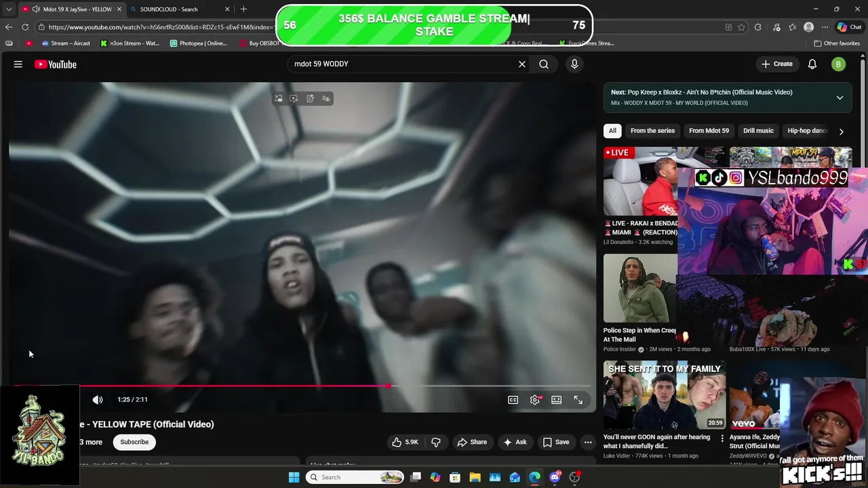
Task: Start voice search with the microphone icon
Action: 574,64
